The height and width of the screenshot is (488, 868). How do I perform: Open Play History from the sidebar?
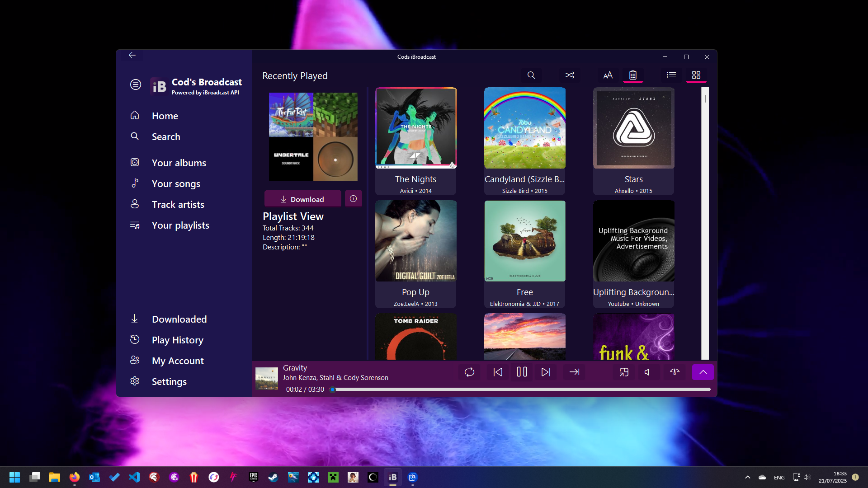click(177, 340)
